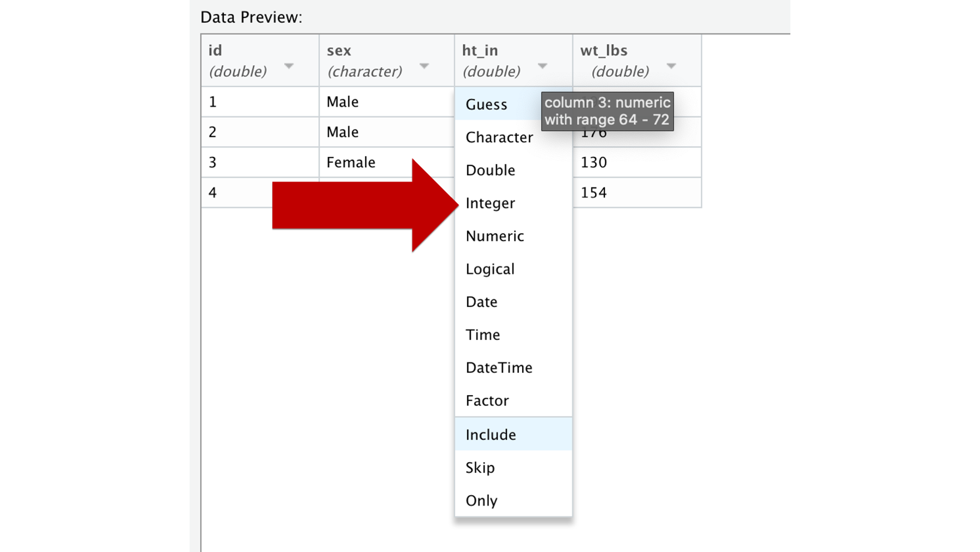Click the Data Preview label
The height and width of the screenshot is (552, 980).
point(251,17)
